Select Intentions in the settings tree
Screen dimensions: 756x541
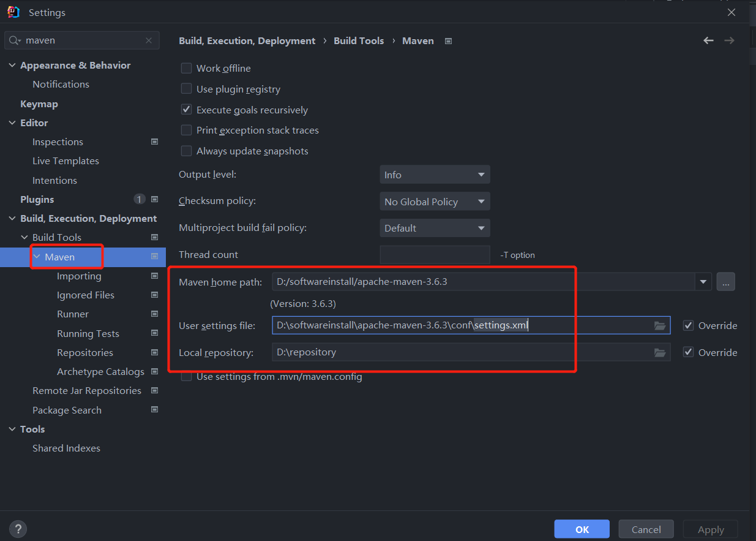tap(54, 180)
